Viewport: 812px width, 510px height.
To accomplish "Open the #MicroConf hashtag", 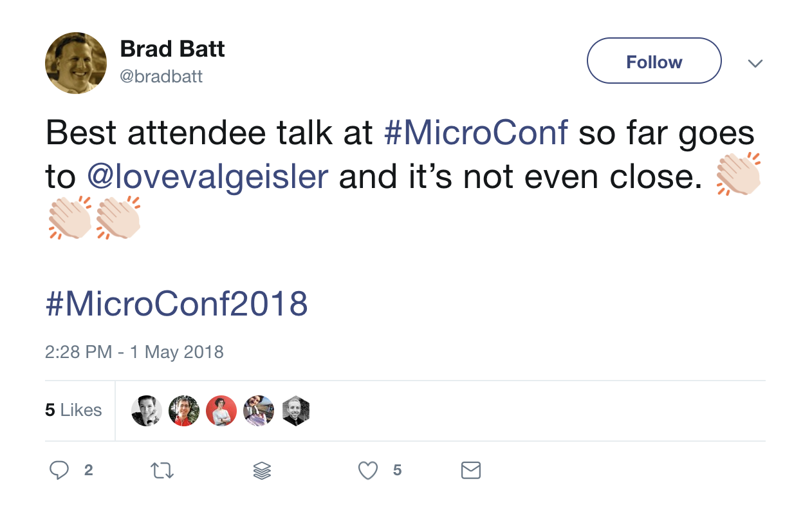I will click(476, 133).
